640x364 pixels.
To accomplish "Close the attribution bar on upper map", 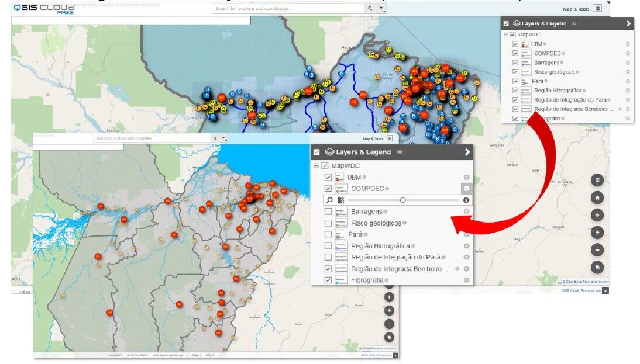I will (605, 290).
